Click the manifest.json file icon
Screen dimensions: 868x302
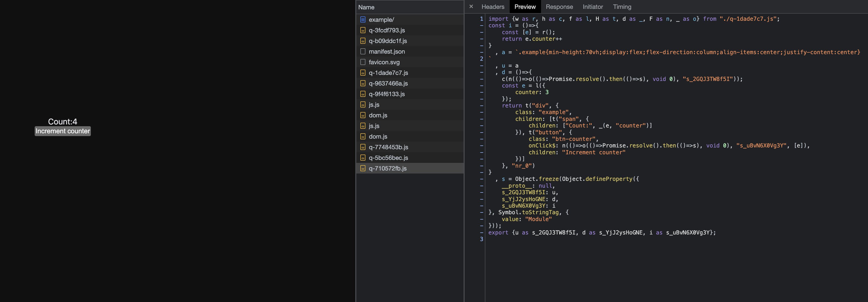click(363, 52)
